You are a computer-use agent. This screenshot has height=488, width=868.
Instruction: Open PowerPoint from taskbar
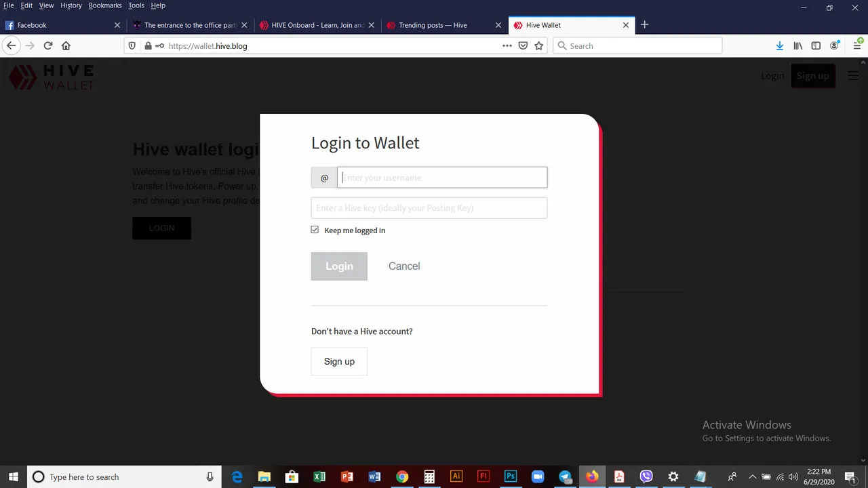coord(347,476)
